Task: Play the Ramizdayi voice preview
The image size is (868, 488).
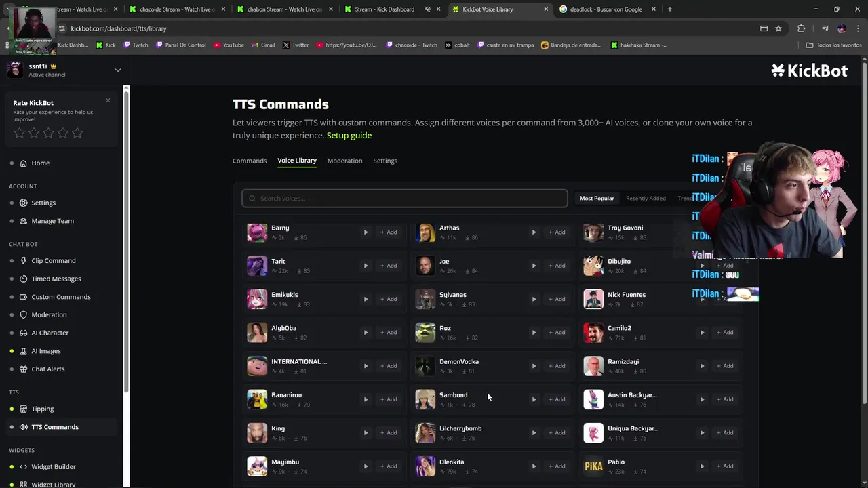Action: [702, 366]
